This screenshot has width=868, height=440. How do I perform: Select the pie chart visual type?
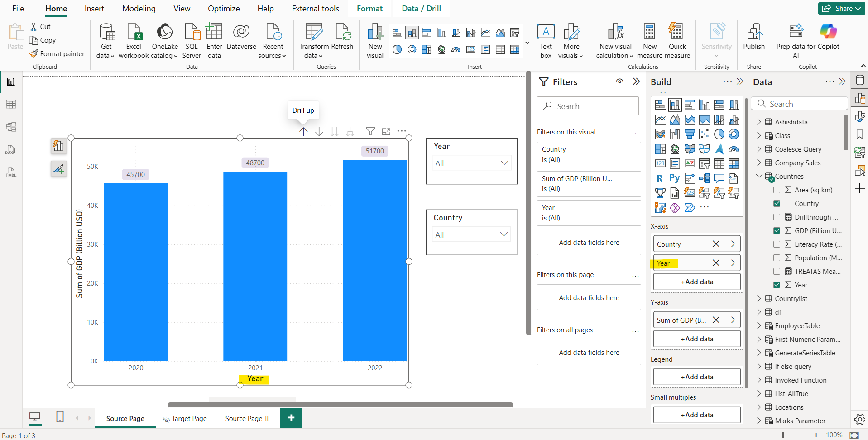tap(719, 134)
